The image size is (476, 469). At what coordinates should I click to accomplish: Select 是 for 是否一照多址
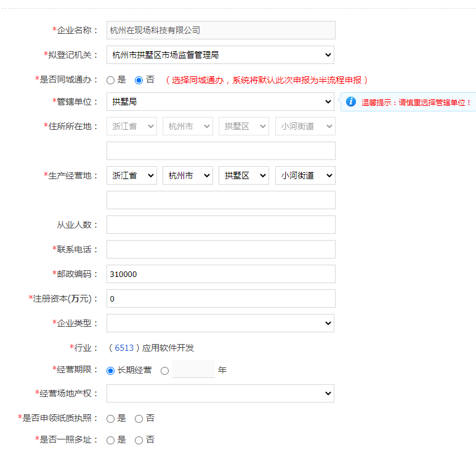[x=110, y=441]
